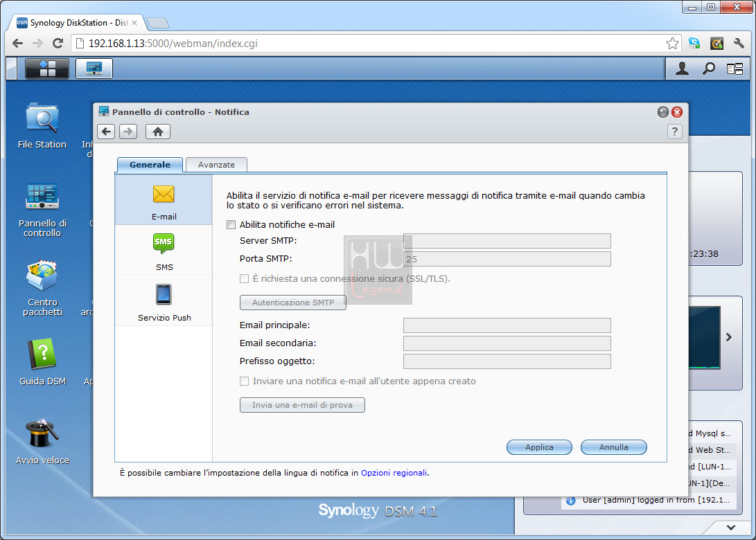Bookmark page with star icon
This screenshot has height=540, width=756.
[672, 44]
